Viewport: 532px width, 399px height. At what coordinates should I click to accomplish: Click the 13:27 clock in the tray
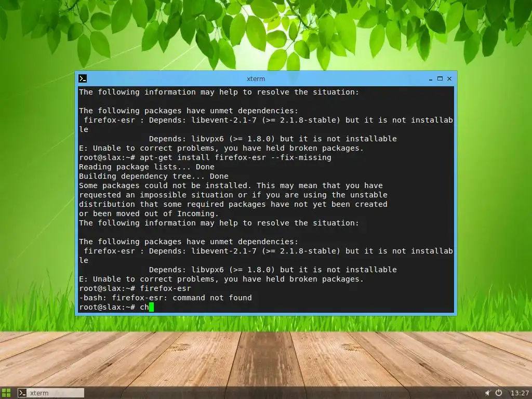tap(520, 393)
